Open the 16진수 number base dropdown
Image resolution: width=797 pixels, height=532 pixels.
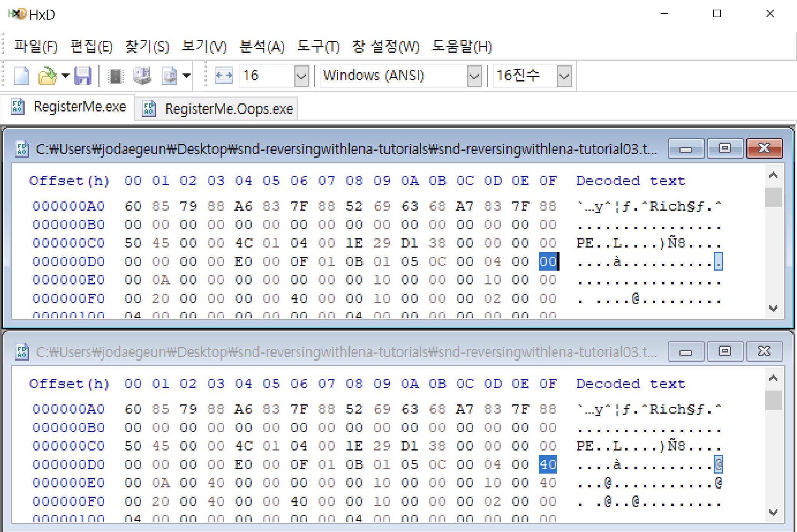pos(564,76)
